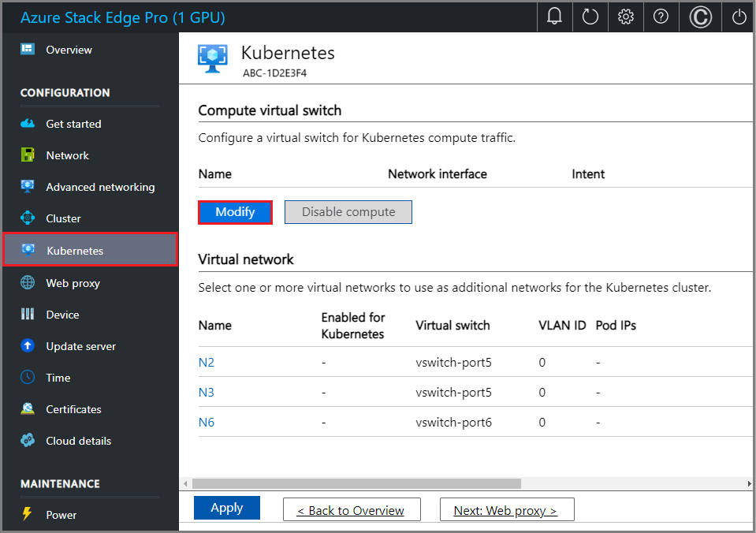Click the horizontal scrollbar below the table
The image size is (756, 533).
coord(355,483)
